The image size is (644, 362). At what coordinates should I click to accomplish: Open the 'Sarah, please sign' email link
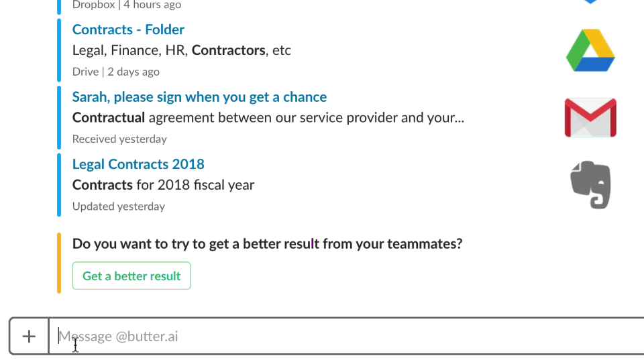coord(200,97)
